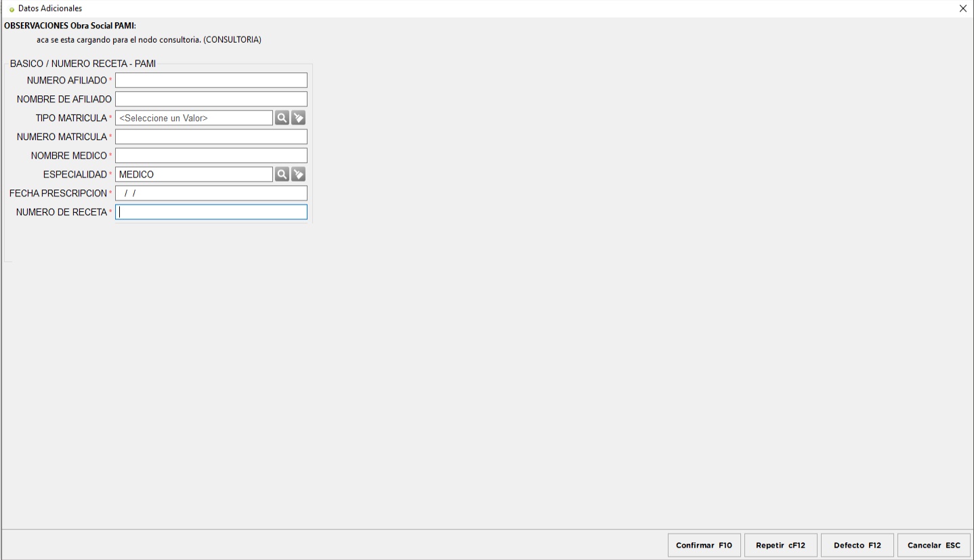This screenshot has height=560, width=974.
Task: Select the NUMERO MATRICULA text box
Action: click(x=211, y=137)
